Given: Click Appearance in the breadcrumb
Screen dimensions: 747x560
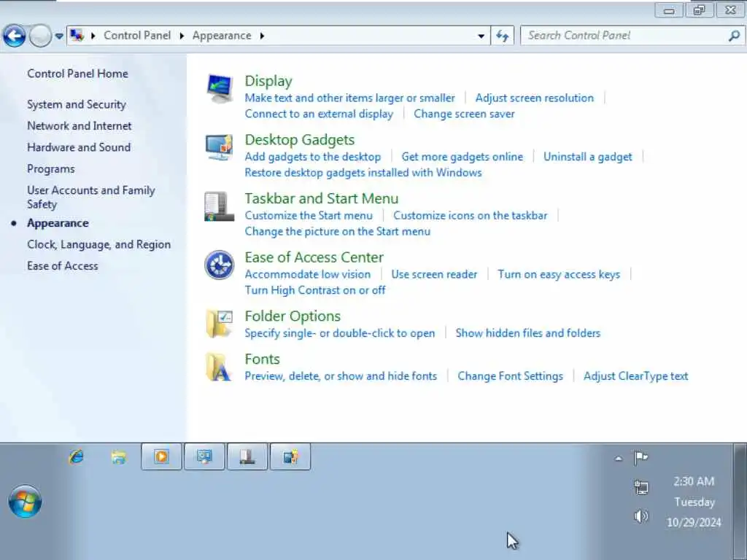Looking at the screenshot, I should [x=222, y=36].
